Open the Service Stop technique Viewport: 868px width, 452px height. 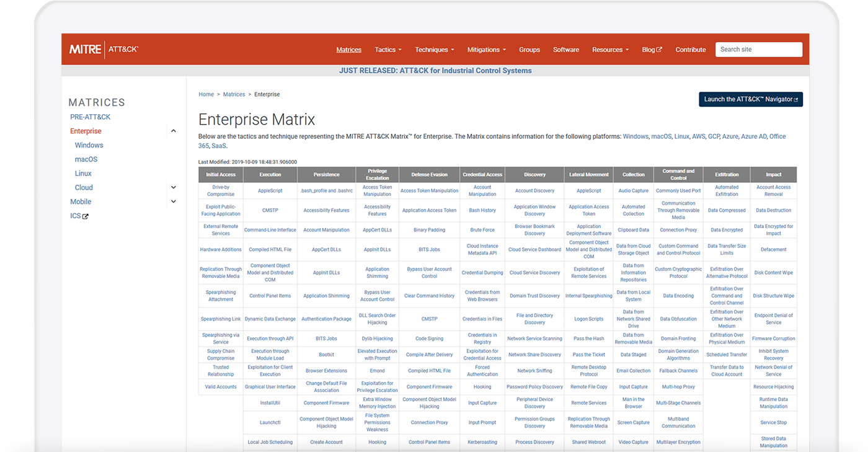coord(774,422)
